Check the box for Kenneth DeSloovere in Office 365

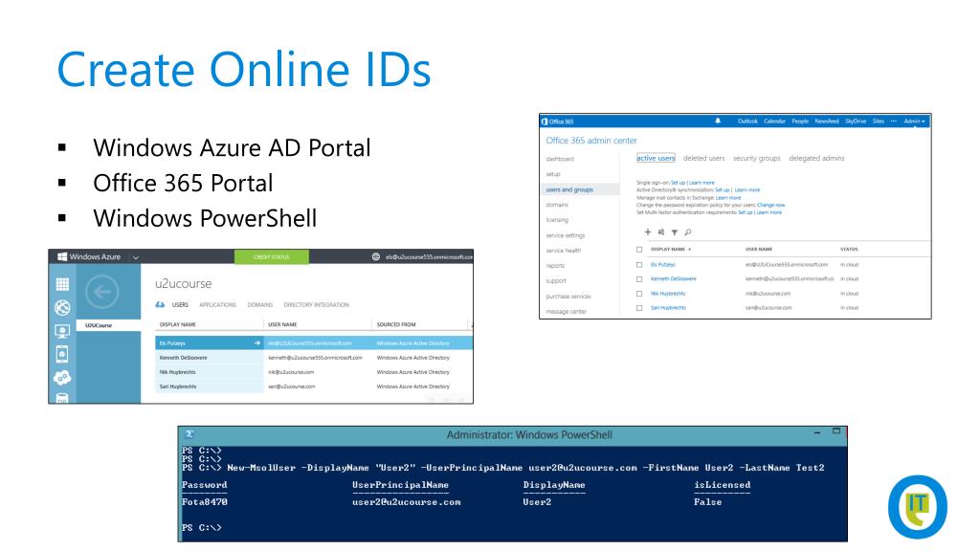639,279
